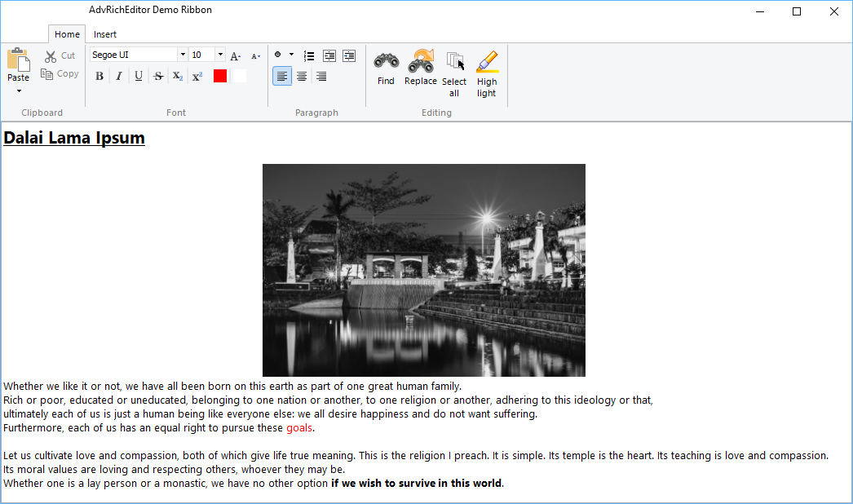This screenshot has height=504, width=853.
Task: Click the shrink font size icon
Action: (x=255, y=55)
